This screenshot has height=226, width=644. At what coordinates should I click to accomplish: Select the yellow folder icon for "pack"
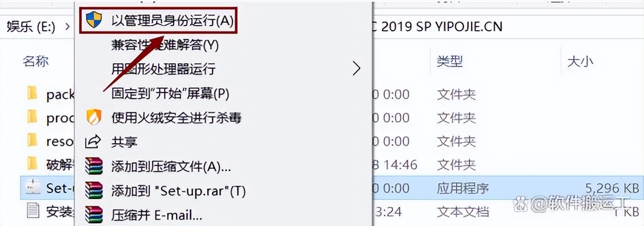32,93
